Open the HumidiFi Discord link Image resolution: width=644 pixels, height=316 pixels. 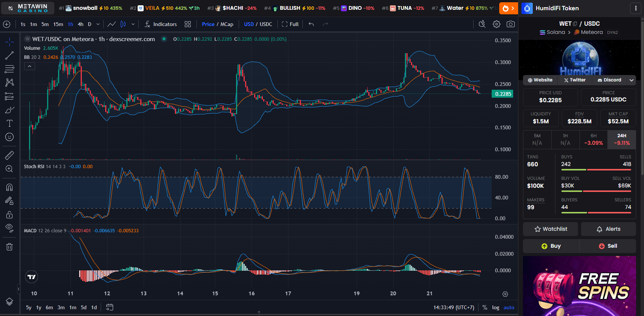click(x=609, y=80)
